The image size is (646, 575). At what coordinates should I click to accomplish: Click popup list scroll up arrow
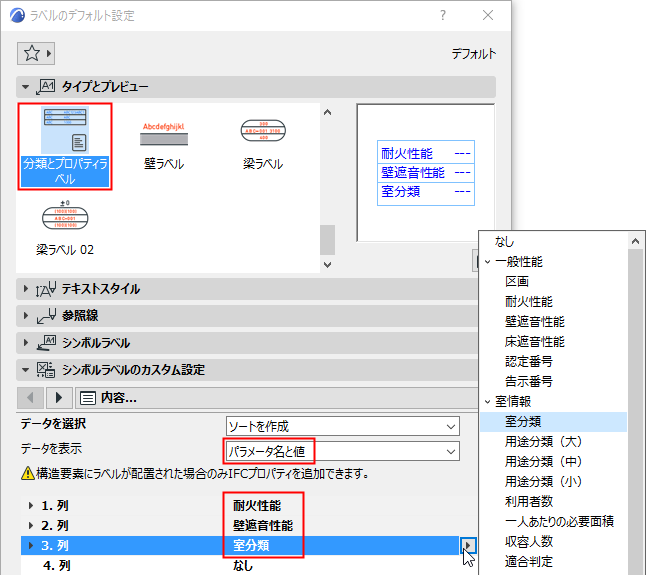[635, 242]
